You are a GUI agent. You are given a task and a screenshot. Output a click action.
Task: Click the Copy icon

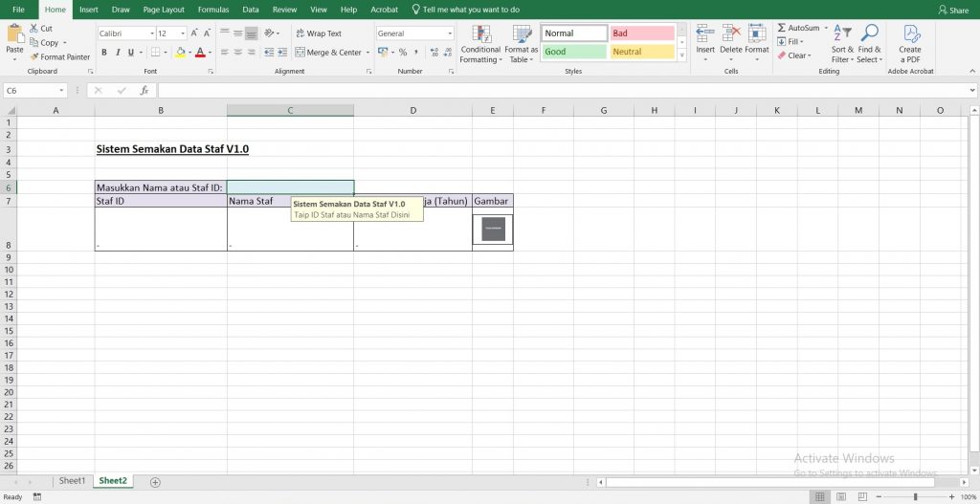point(34,42)
